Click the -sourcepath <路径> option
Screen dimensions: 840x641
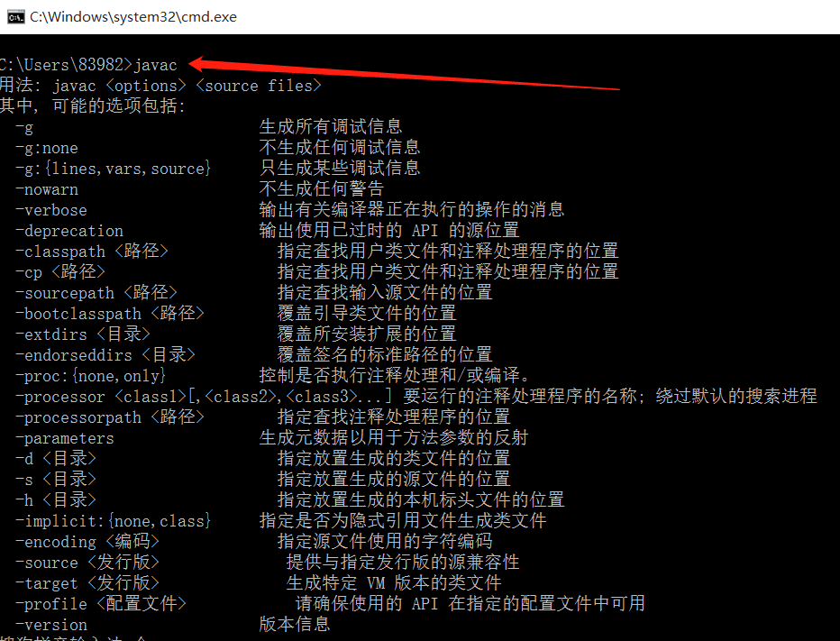click(96, 293)
